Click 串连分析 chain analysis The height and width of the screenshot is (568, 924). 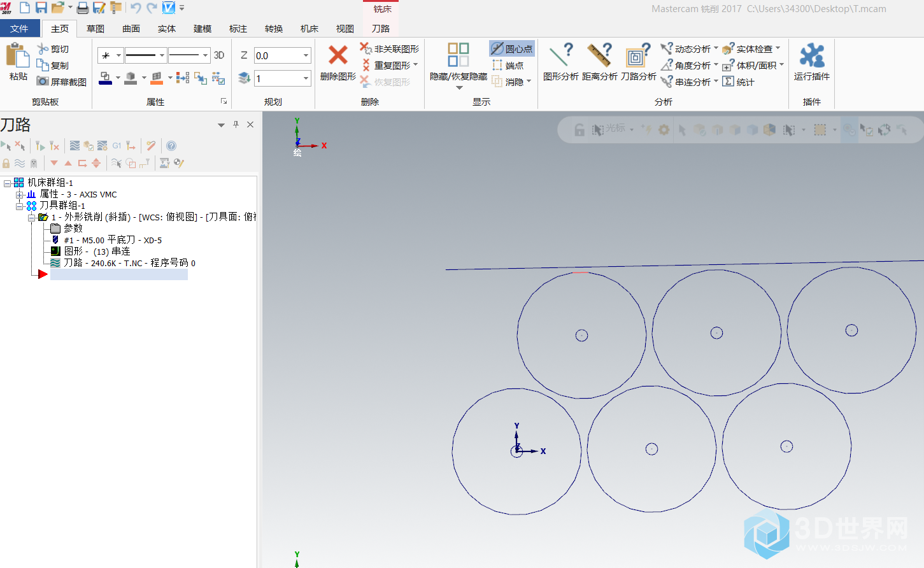(x=689, y=82)
